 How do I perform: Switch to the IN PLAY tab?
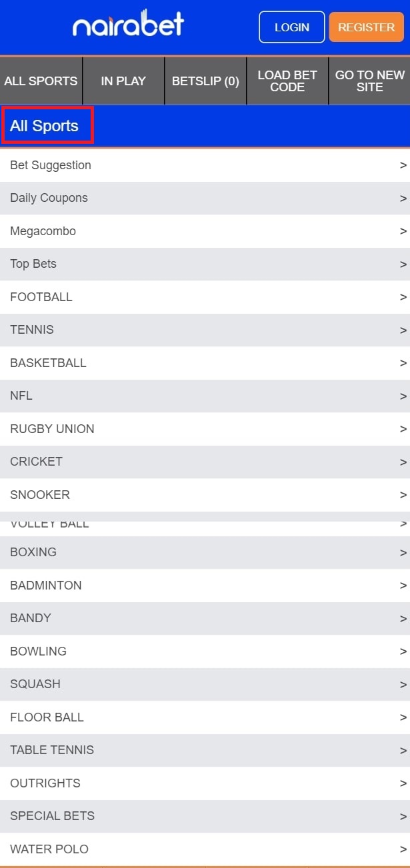123,81
